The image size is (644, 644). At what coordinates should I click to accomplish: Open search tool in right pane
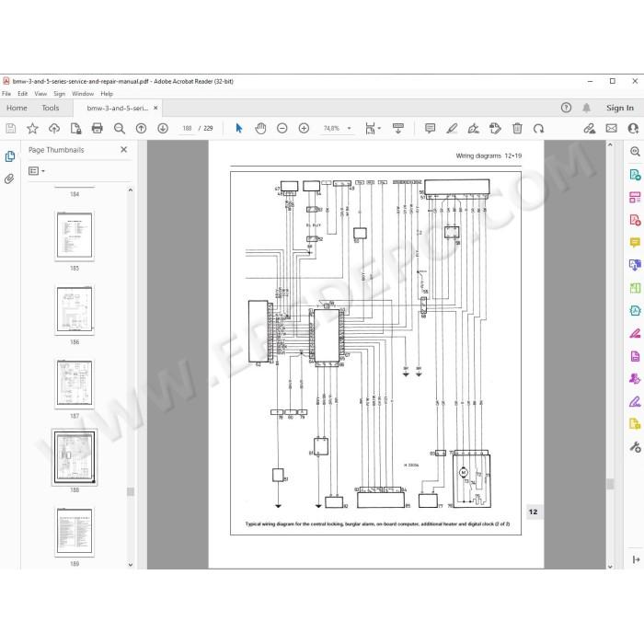(x=635, y=152)
